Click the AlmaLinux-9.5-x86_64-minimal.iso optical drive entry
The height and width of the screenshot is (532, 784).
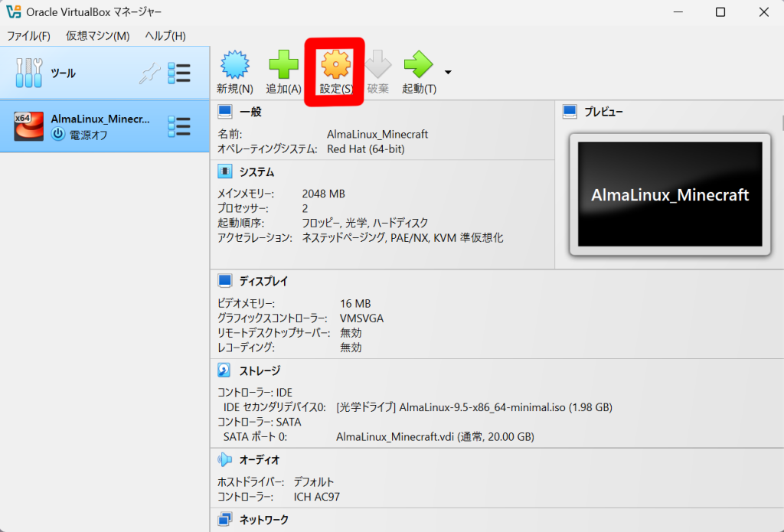(x=474, y=407)
